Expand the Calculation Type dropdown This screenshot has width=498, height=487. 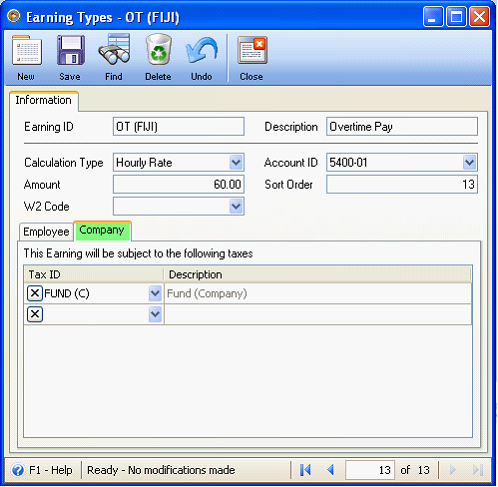point(236,163)
